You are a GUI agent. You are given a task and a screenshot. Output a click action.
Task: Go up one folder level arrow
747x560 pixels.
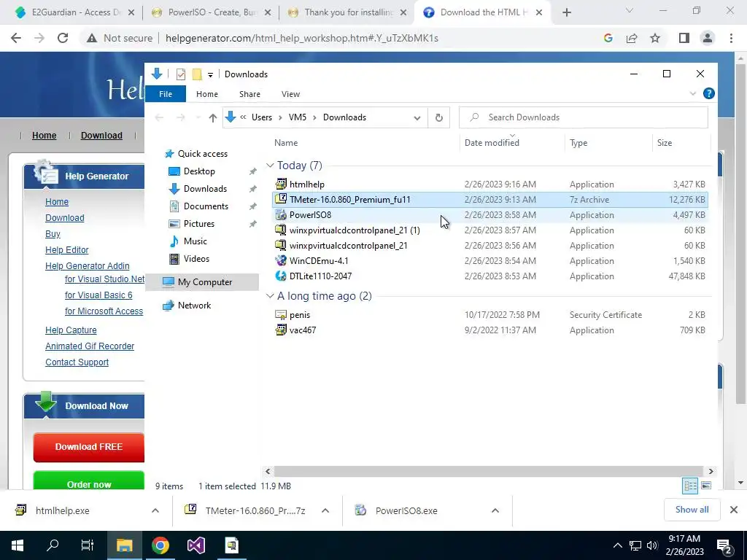pos(212,117)
